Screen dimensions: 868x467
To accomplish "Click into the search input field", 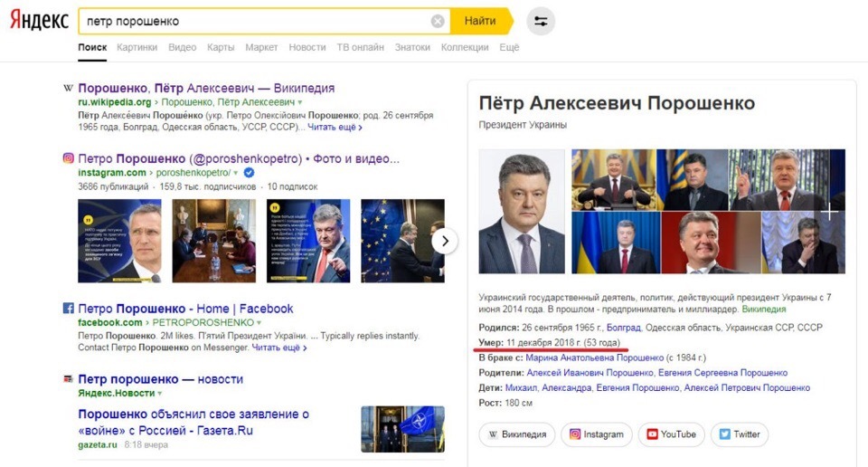I will pyautogui.click(x=255, y=21).
